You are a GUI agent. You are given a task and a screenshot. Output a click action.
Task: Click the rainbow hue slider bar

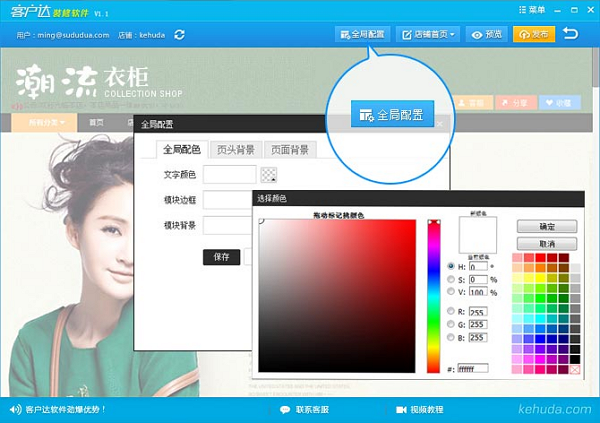pyautogui.click(x=434, y=296)
